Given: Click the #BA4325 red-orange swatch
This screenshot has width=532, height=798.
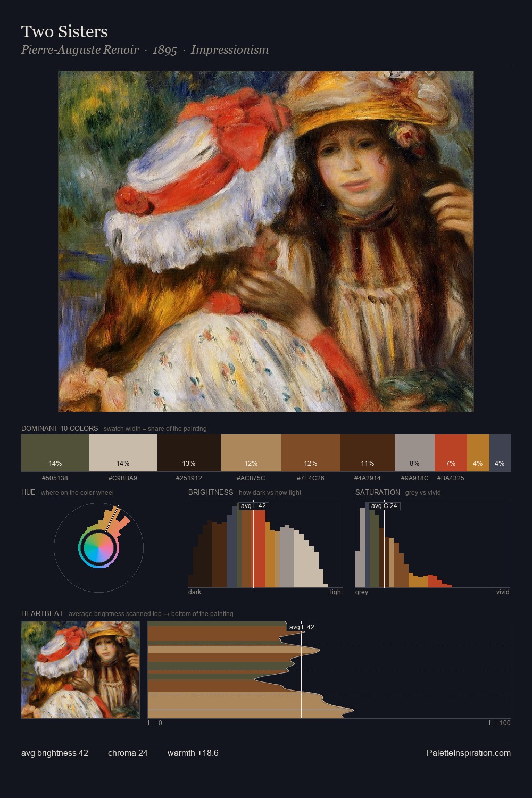Looking at the screenshot, I should [451, 453].
